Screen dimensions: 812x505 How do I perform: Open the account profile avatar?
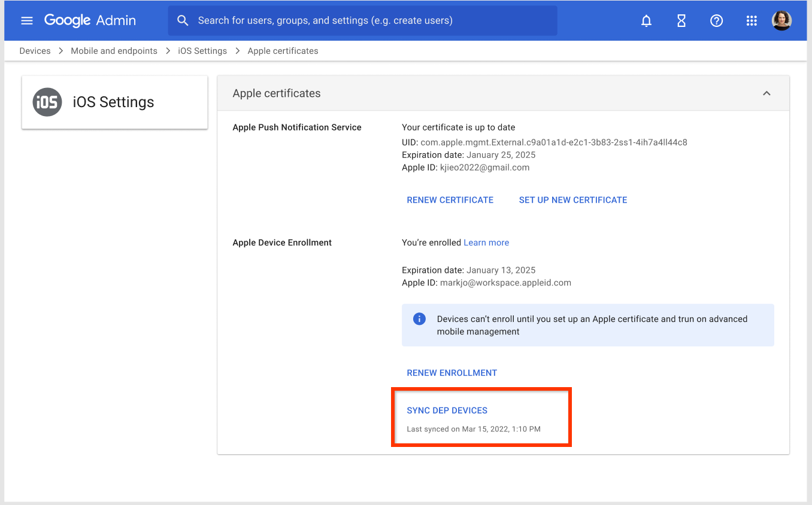point(781,21)
